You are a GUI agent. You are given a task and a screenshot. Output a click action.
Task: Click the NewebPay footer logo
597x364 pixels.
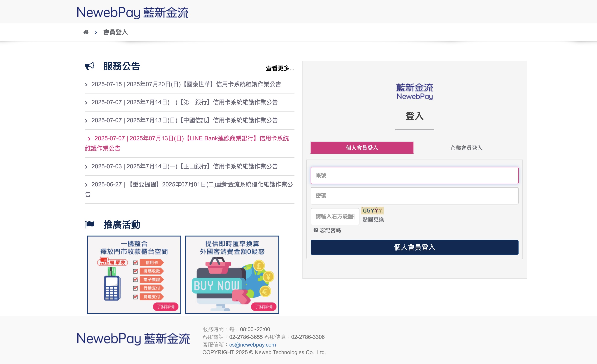click(133, 339)
